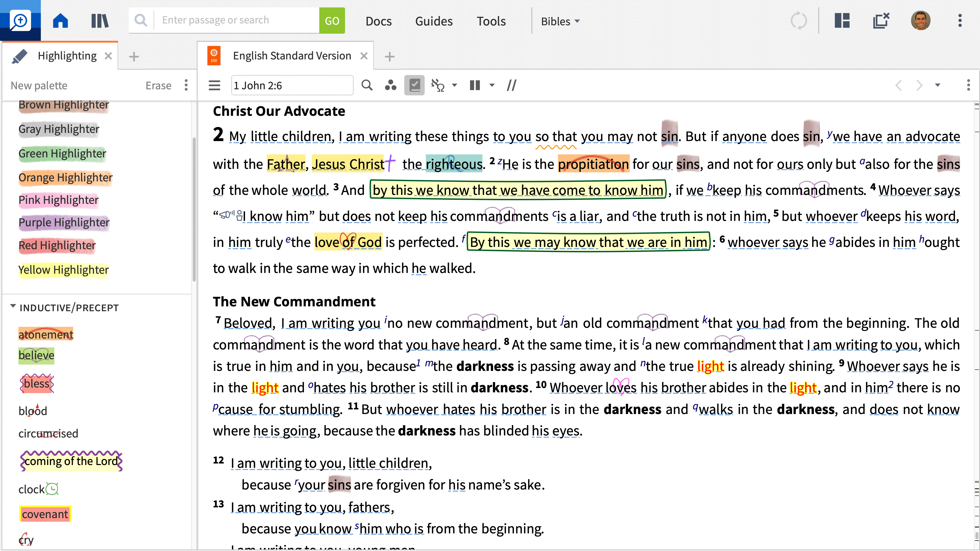Select the Yellow Highlighter style
This screenshot has height=551, width=980.
(64, 270)
